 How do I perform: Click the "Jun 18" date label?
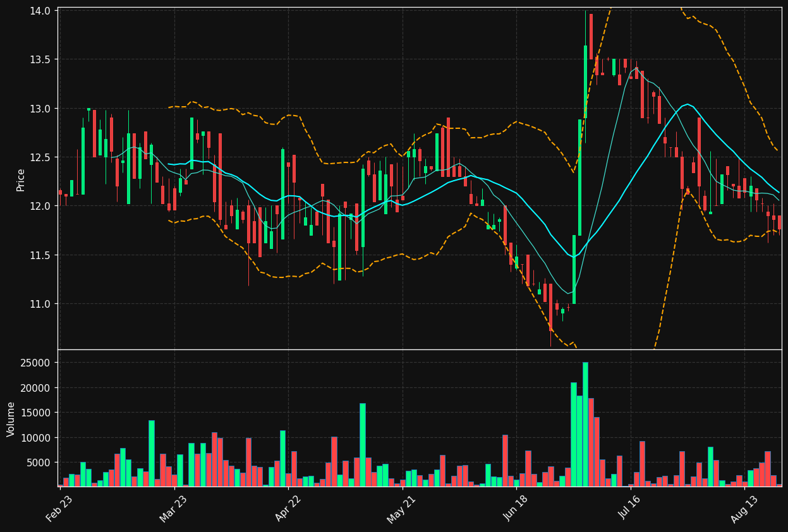515,508
